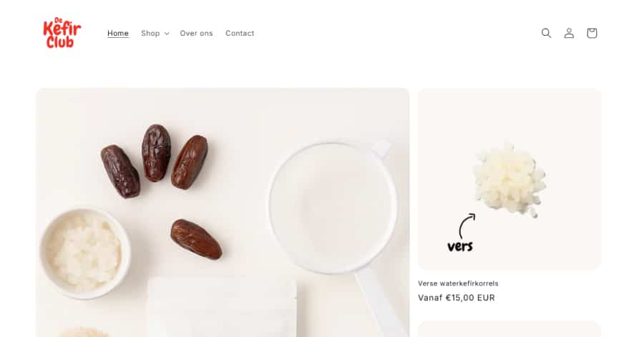Click the large hero banner with dates
Screen dimensions: 644x337
[x=223, y=213]
